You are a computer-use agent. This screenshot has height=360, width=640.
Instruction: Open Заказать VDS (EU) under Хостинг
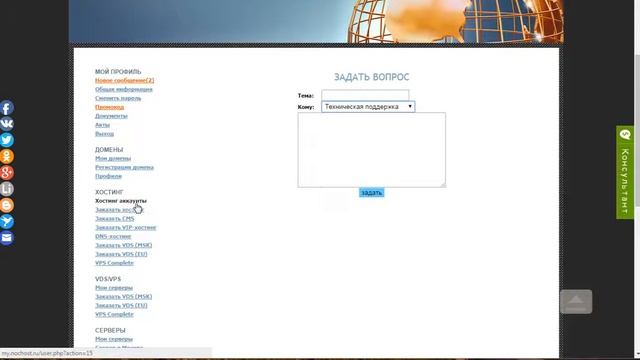121,254
